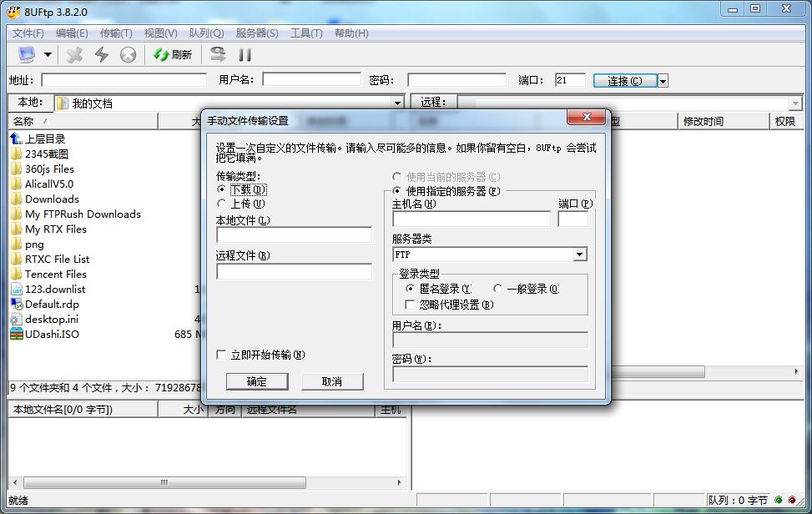Open the site manager computer icon
The image size is (812, 514).
point(27,54)
